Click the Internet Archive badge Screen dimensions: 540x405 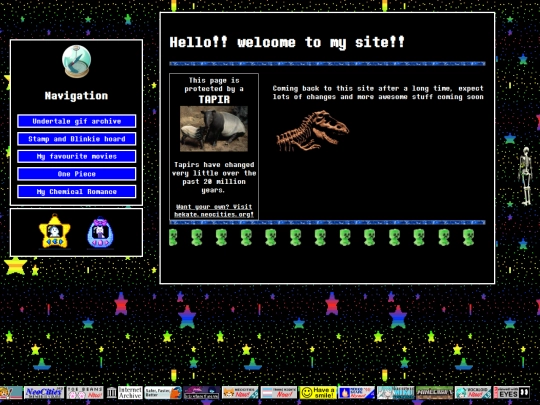[124, 393]
